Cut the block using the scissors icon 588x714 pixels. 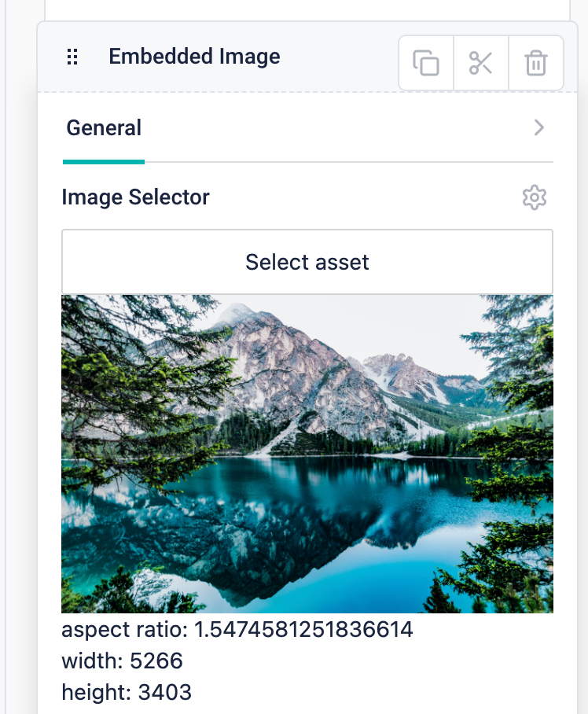coord(481,63)
